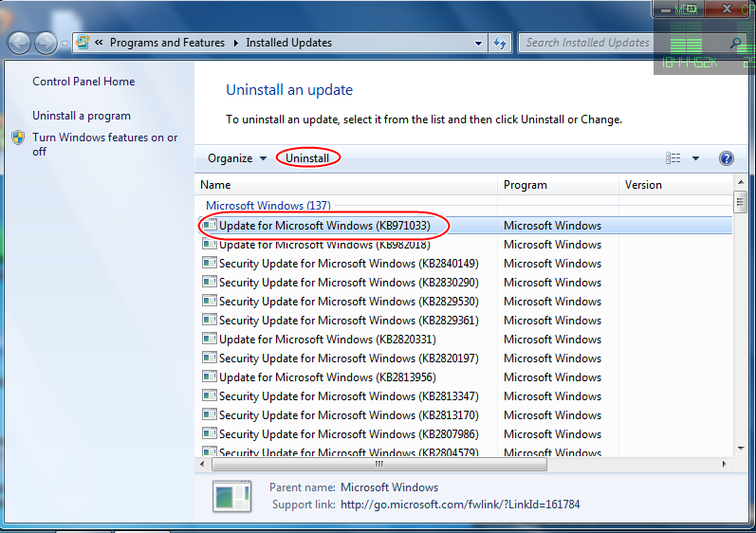Select Security Update (KB2813170) row
This screenshot has height=533, width=756.
pos(465,415)
